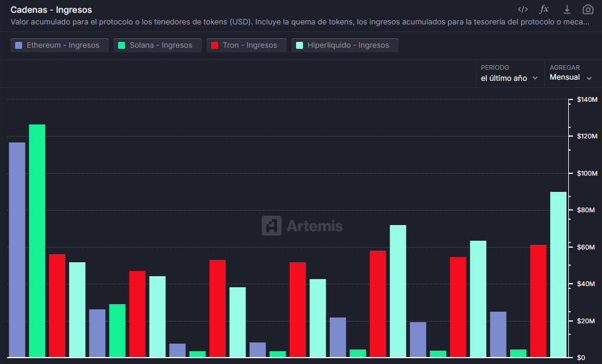Screen dimensions: 602x364
Task: Expand chevron next to el último año
Action: [535, 78]
